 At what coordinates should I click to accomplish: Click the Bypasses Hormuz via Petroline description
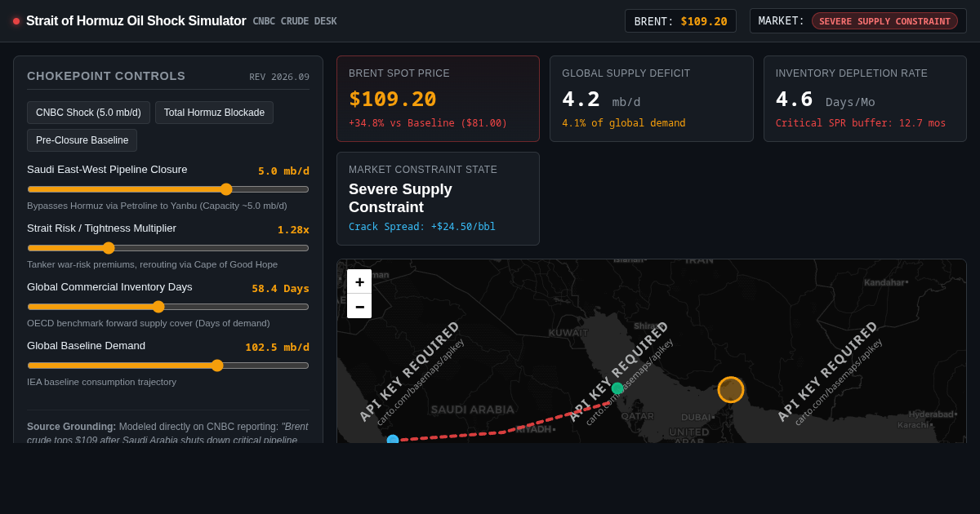point(157,206)
